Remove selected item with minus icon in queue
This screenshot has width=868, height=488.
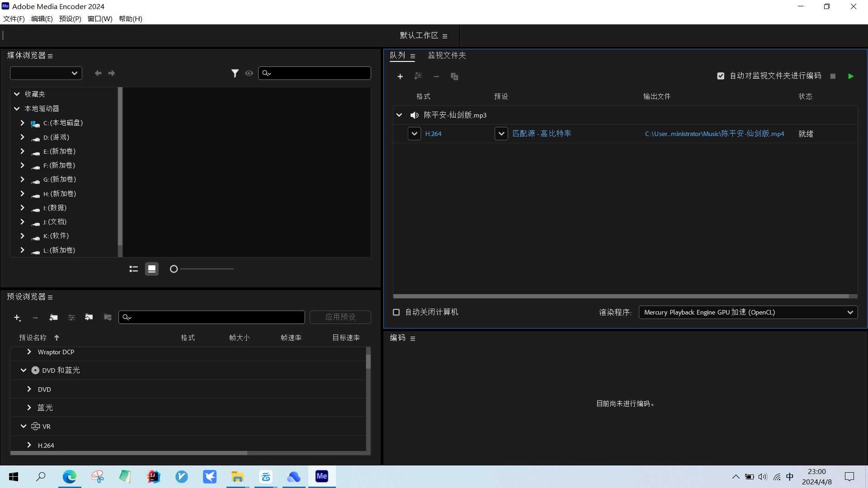[436, 76]
